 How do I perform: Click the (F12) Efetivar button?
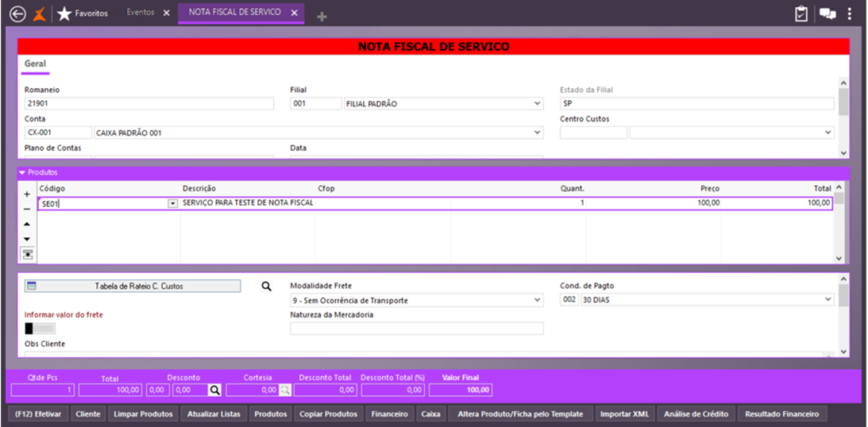[39, 414]
